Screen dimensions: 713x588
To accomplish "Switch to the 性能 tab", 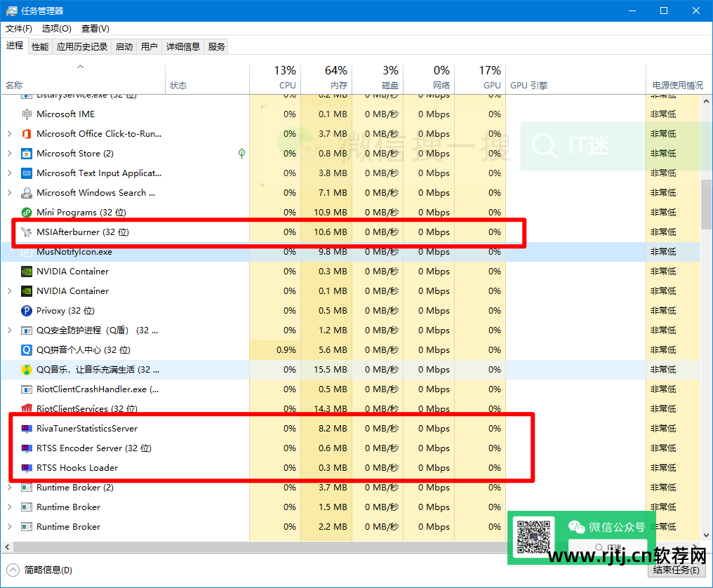I will [x=40, y=46].
